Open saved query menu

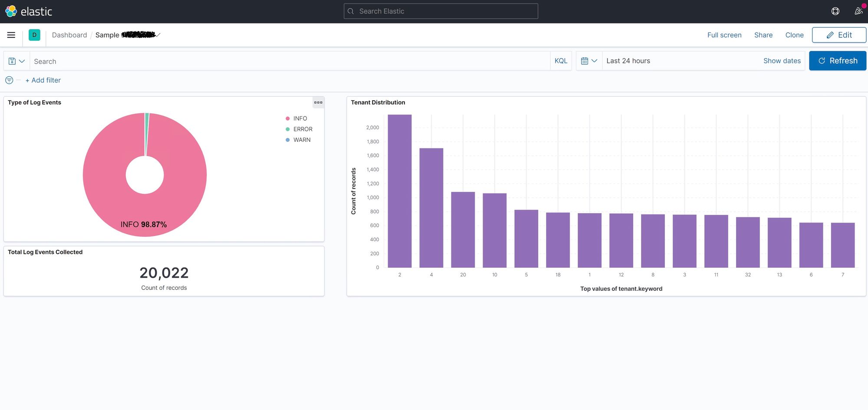(x=16, y=61)
